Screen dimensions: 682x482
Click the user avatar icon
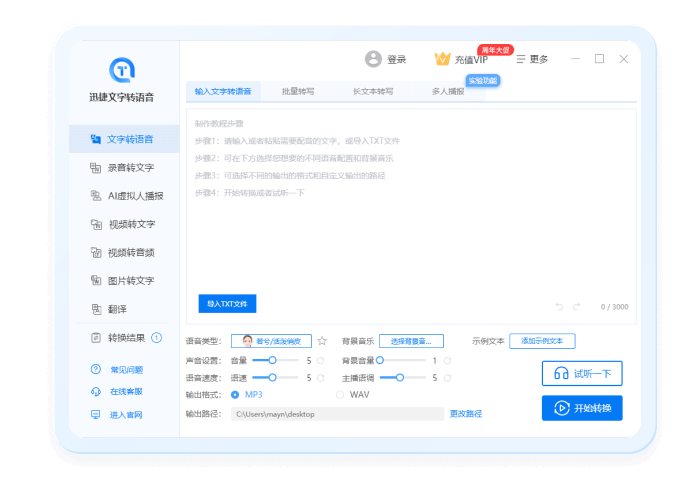[373, 59]
